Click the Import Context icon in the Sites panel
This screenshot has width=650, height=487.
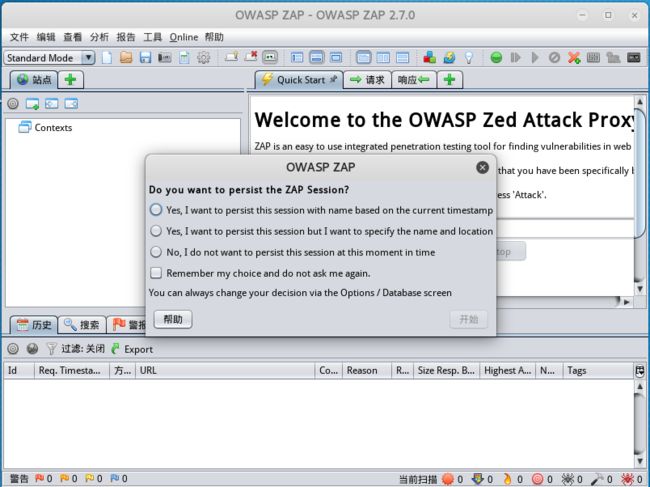click(x=51, y=104)
